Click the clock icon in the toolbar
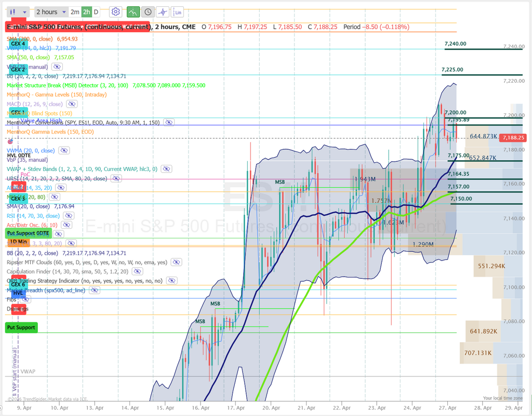 (148, 11)
